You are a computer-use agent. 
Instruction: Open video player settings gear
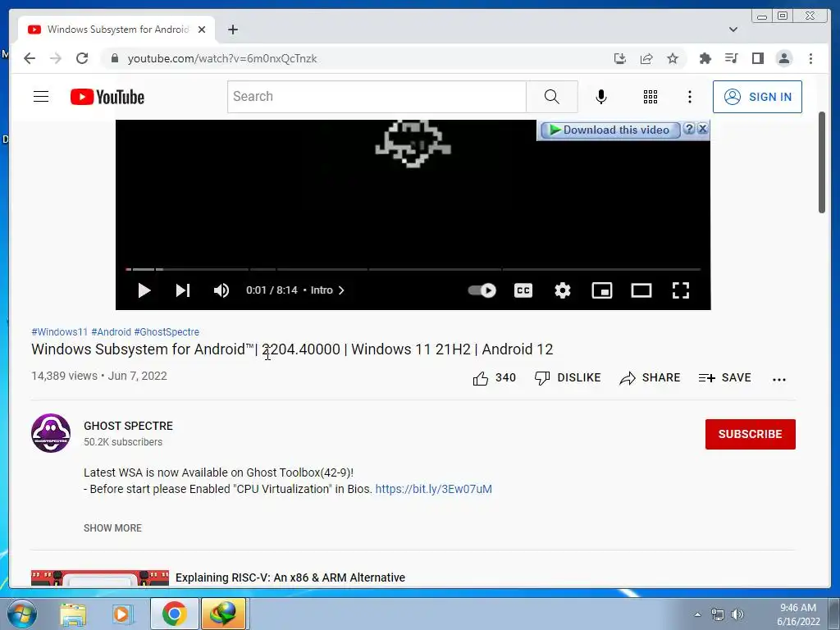pos(563,290)
